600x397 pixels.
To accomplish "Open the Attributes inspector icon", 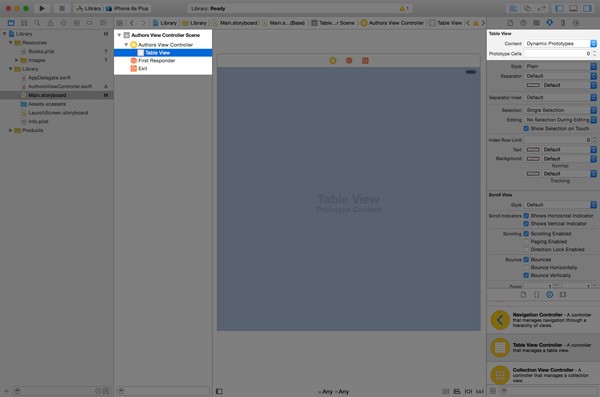I will coord(549,23).
